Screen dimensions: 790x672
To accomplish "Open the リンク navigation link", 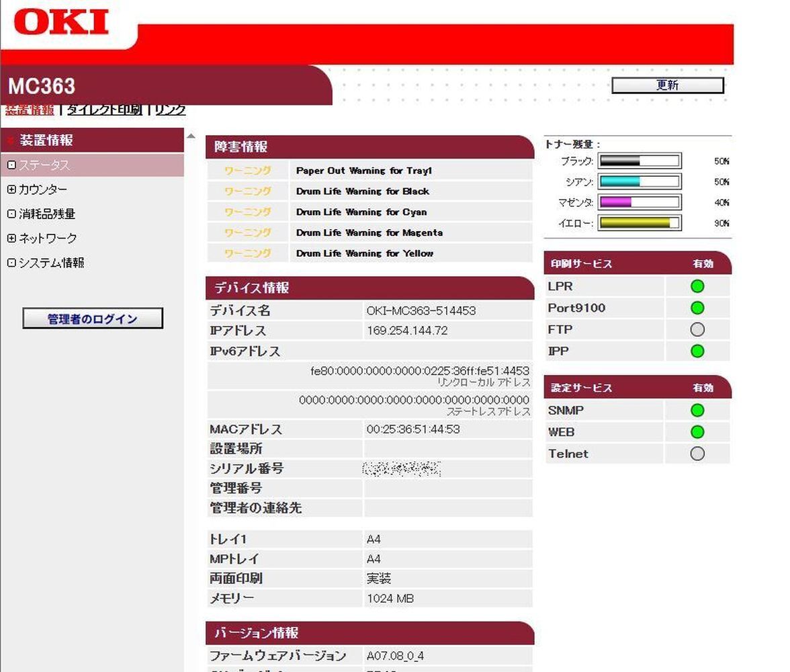I will coord(167,109).
